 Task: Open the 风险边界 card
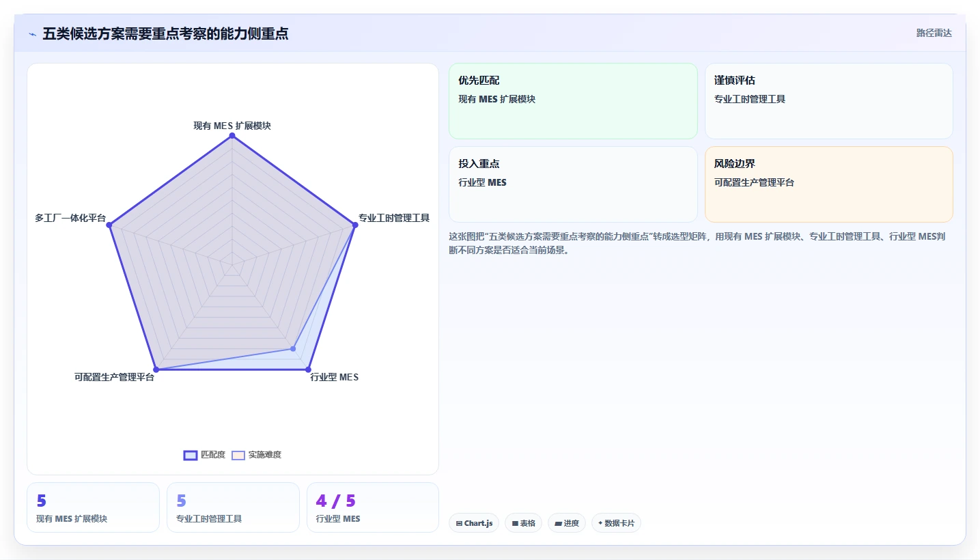coord(828,184)
